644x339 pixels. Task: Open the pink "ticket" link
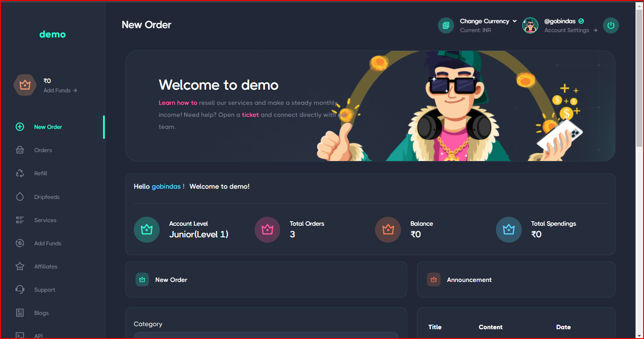[x=250, y=115]
